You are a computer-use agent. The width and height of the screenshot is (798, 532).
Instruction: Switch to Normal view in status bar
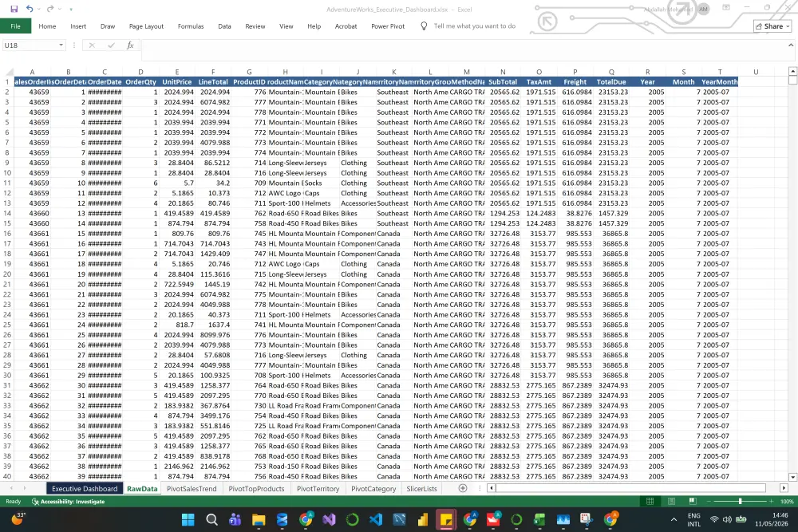pyautogui.click(x=650, y=502)
